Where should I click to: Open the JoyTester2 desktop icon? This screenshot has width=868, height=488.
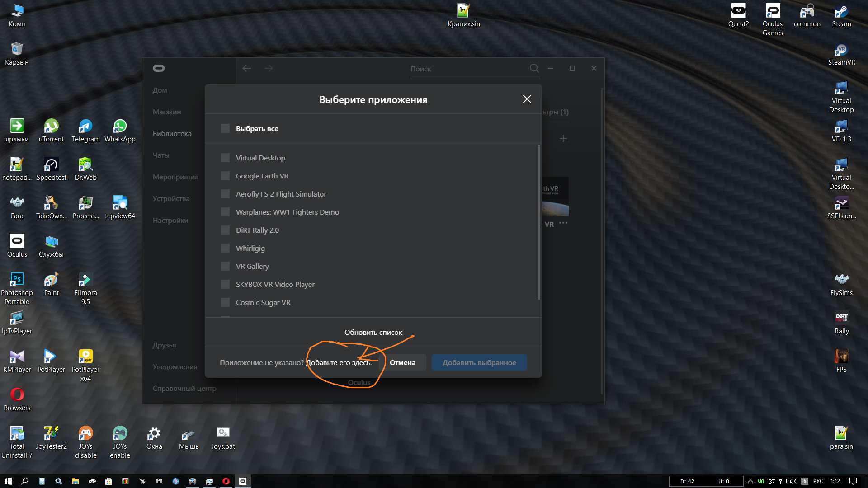coord(51,438)
